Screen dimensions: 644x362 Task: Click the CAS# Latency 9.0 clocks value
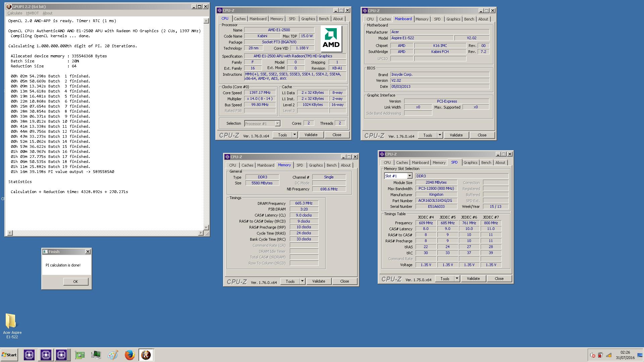click(x=304, y=215)
